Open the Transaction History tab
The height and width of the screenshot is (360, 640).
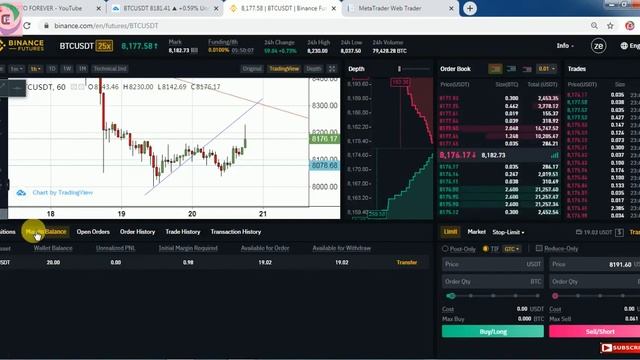(236, 232)
